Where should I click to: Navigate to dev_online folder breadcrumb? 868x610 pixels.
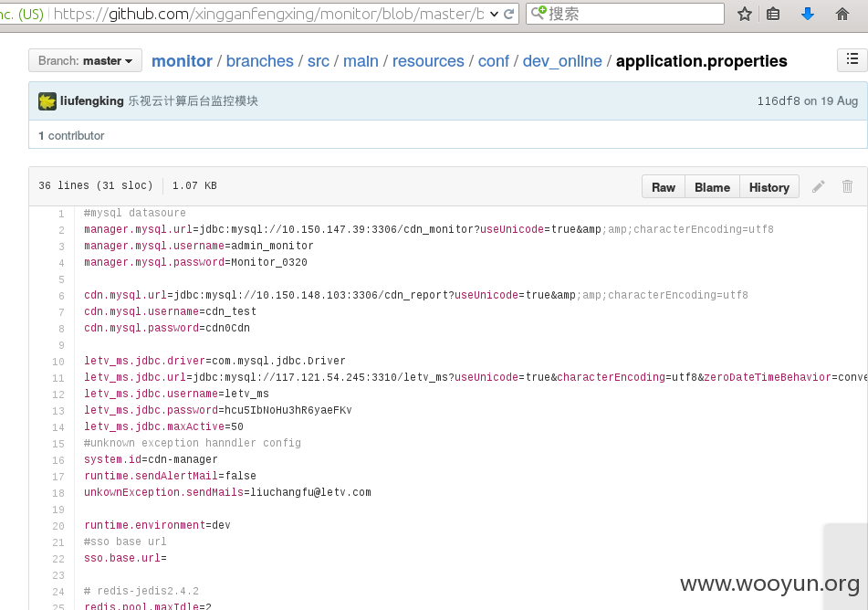562,61
